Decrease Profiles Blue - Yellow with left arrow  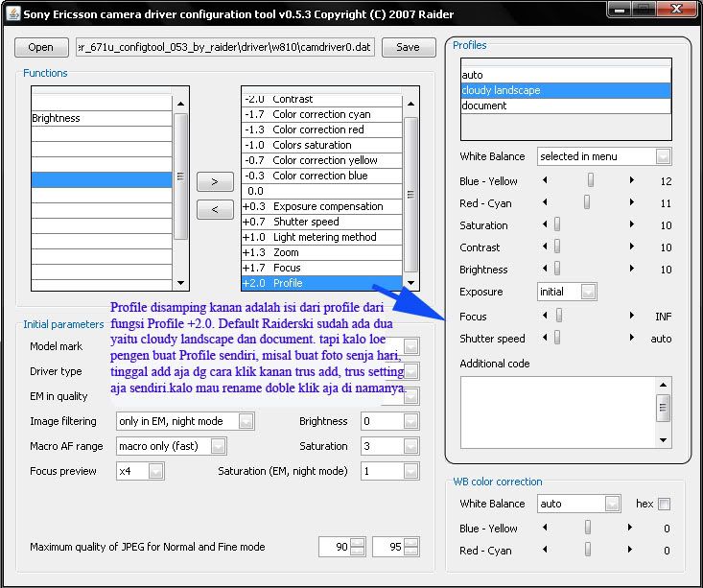tap(545, 180)
